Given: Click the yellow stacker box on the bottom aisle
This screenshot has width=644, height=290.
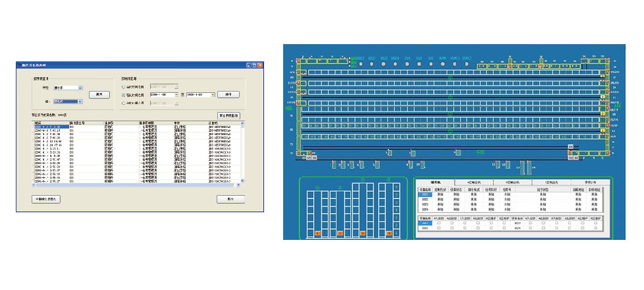Looking at the screenshot, I should pos(603,130).
